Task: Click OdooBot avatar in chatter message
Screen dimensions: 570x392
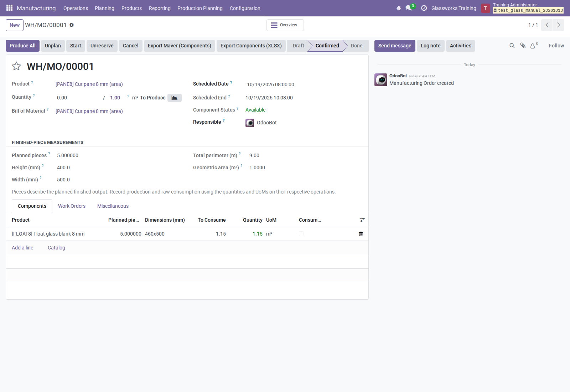Action: [x=381, y=80]
